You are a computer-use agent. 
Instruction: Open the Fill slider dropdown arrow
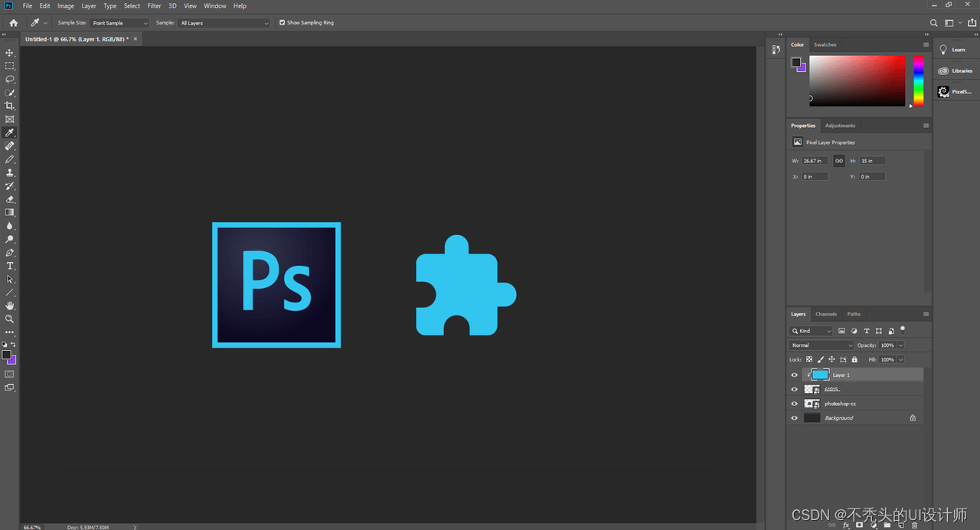(x=901, y=359)
